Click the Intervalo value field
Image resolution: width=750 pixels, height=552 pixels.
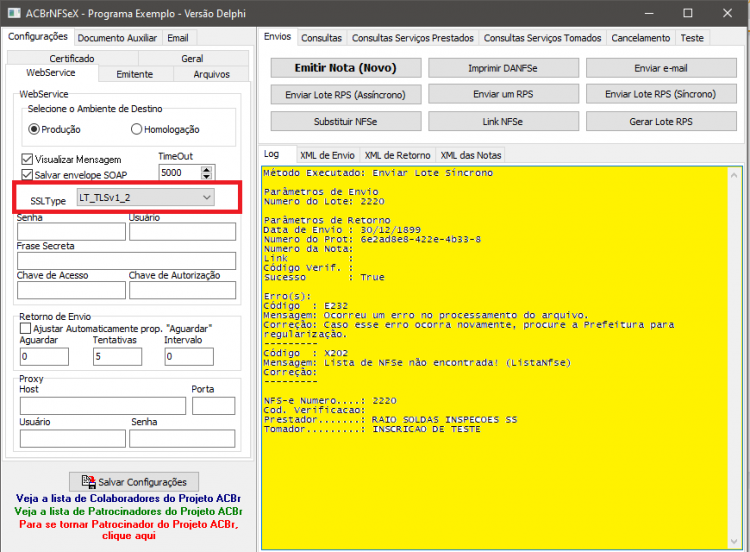[x=189, y=356]
